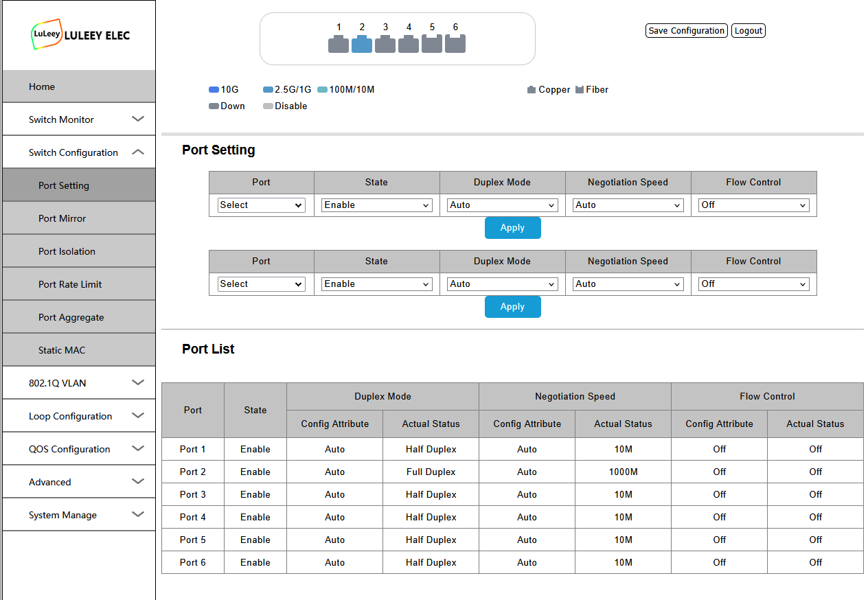Click Switch Monitor menu label

pyautogui.click(x=61, y=119)
